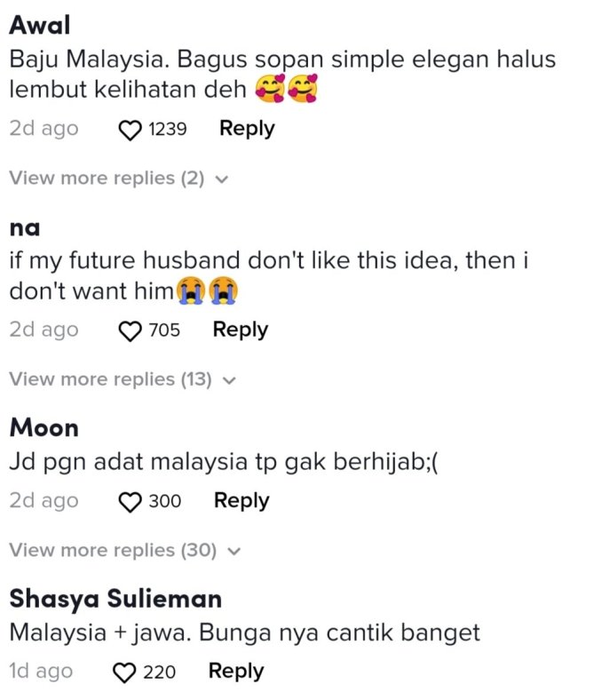Expand View more replies (13)
602x700 pixels.
(x=123, y=379)
